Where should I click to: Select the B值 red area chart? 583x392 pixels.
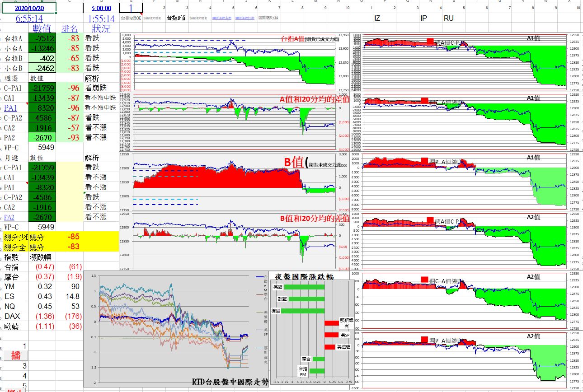235,182
